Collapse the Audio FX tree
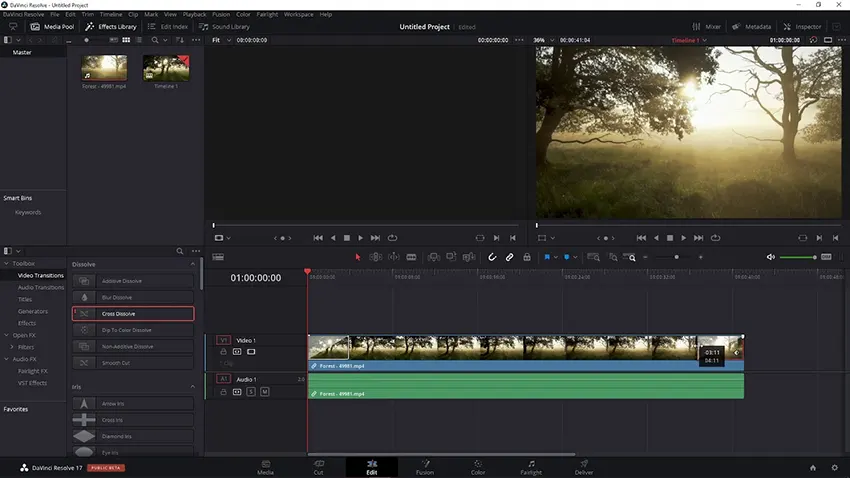 point(7,359)
